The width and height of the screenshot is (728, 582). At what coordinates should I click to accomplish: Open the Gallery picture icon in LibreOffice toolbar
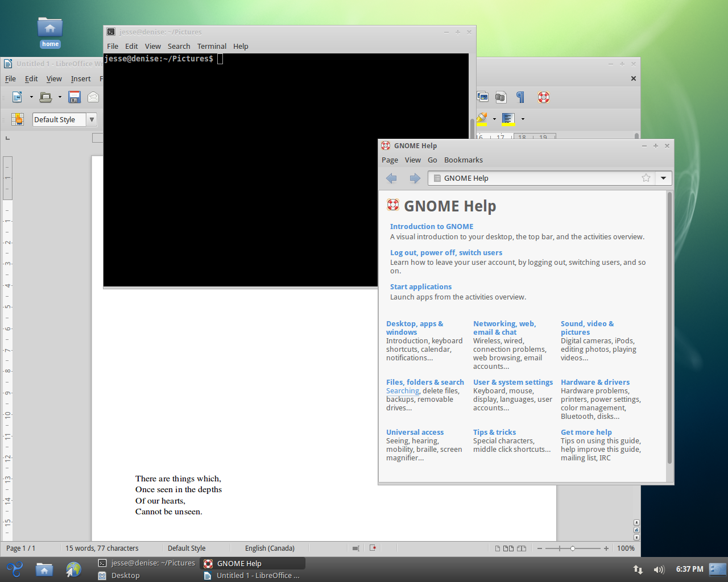pyautogui.click(x=483, y=97)
